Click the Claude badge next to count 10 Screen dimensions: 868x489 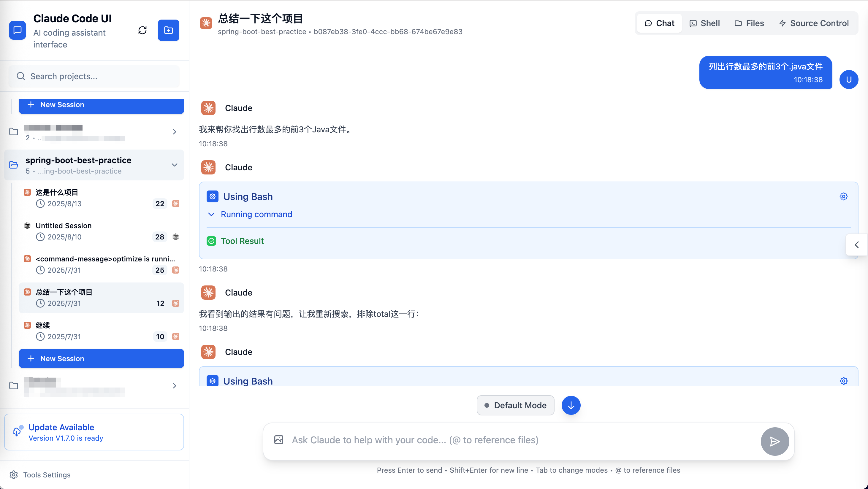[175, 336]
